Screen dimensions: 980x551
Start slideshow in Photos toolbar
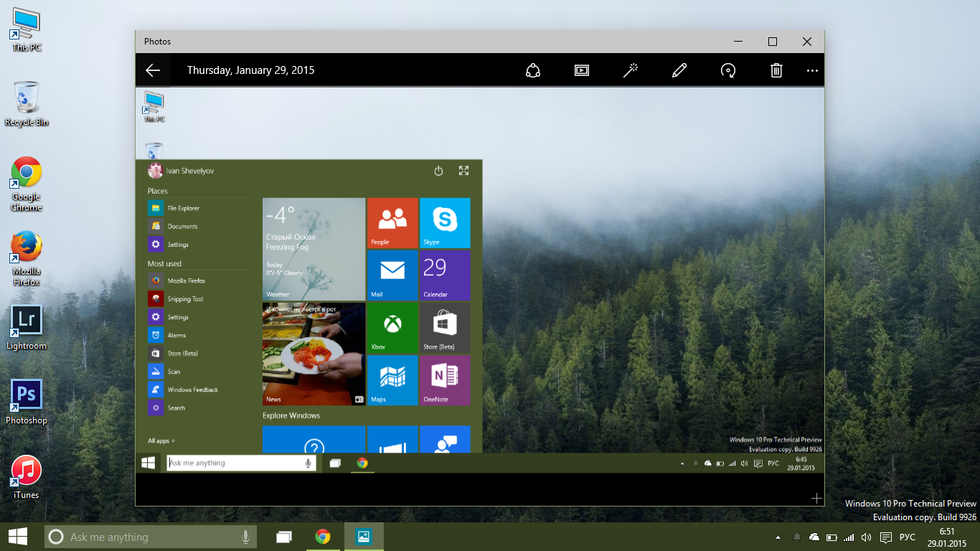pyautogui.click(x=582, y=70)
